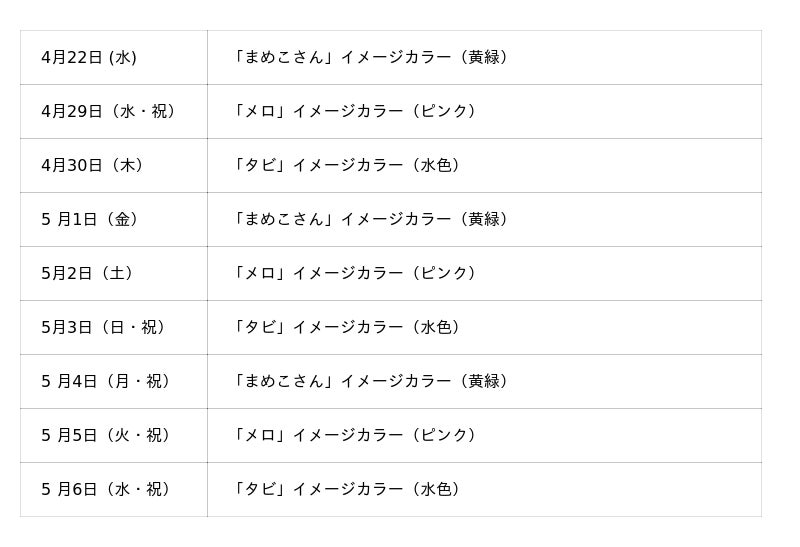The width and height of the screenshot is (800, 547).
Task: Select「タビ」name in the 5月3日 row
Action: click(x=260, y=328)
